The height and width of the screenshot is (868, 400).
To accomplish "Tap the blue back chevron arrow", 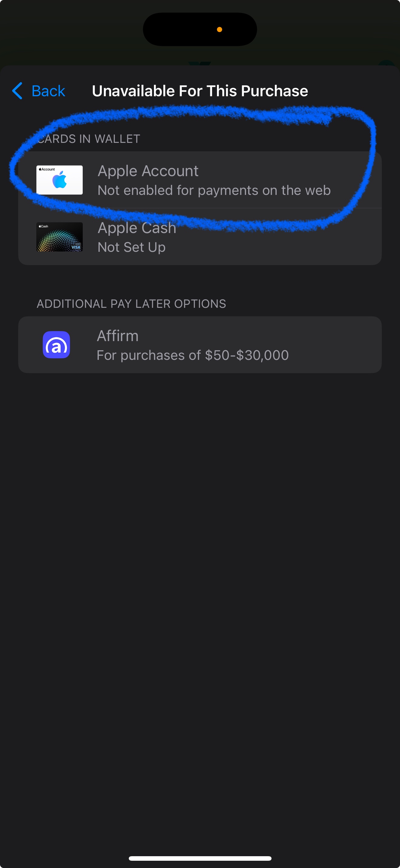I will (x=17, y=90).
